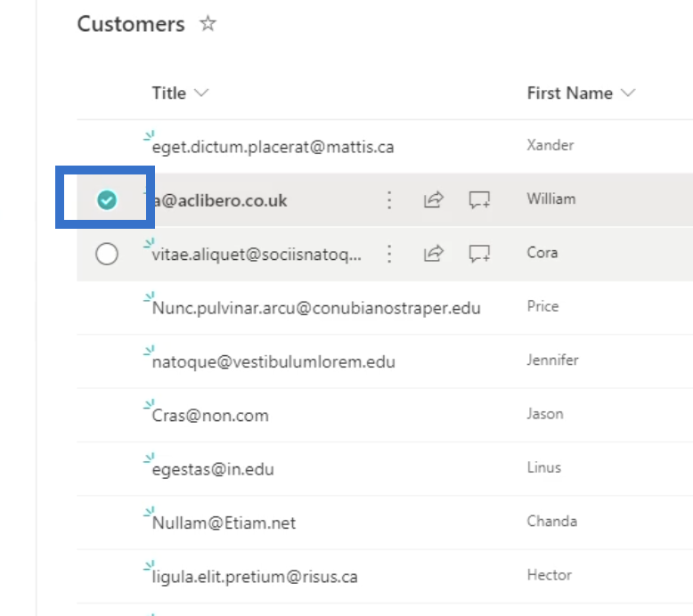This screenshot has height=616, width=693.
Task: Expand the First Name column dropdown
Action: point(628,93)
